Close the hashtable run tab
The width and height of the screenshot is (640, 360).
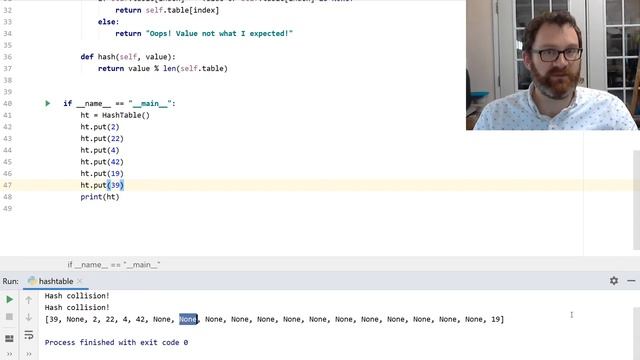coord(80,281)
